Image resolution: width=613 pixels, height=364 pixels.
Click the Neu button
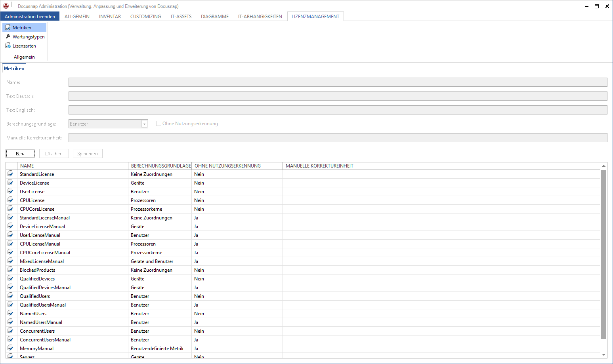coord(20,154)
